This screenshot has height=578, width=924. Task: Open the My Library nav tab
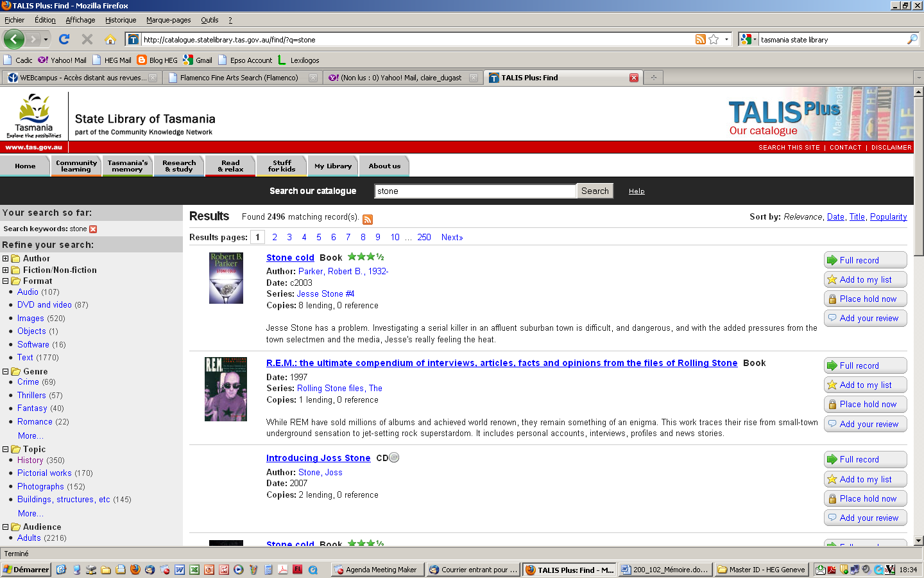pyautogui.click(x=333, y=166)
